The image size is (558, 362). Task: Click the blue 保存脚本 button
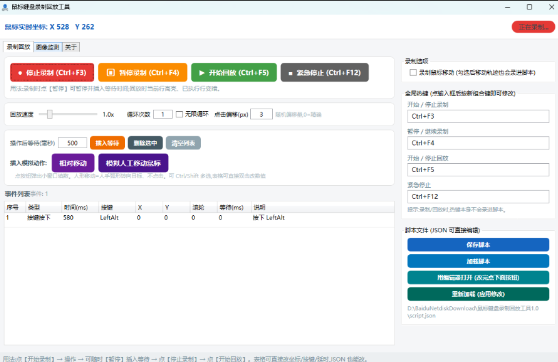coord(478,245)
